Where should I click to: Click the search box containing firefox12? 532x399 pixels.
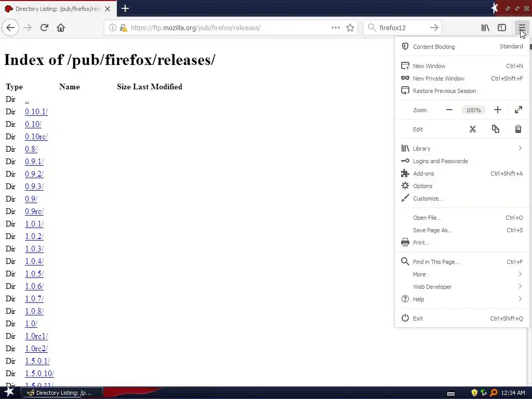[x=402, y=28]
